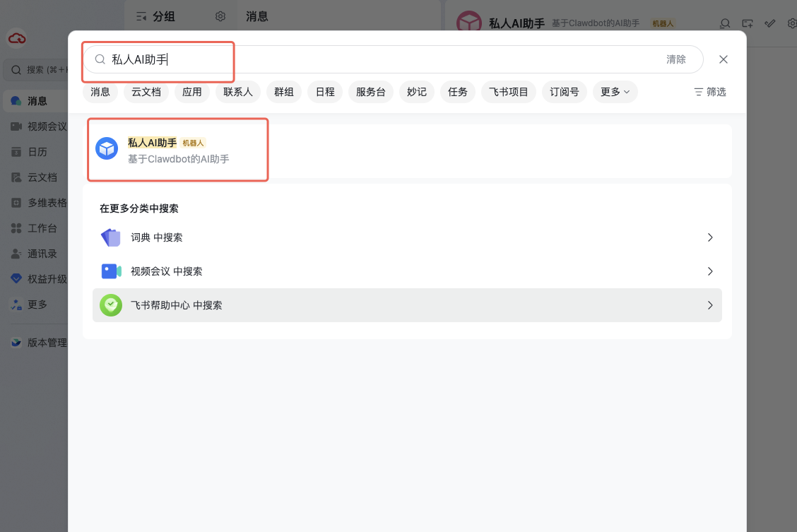Expand 词典 中搜索 row chevron
The height and width of the screenshot is (532, 797).
710,237
